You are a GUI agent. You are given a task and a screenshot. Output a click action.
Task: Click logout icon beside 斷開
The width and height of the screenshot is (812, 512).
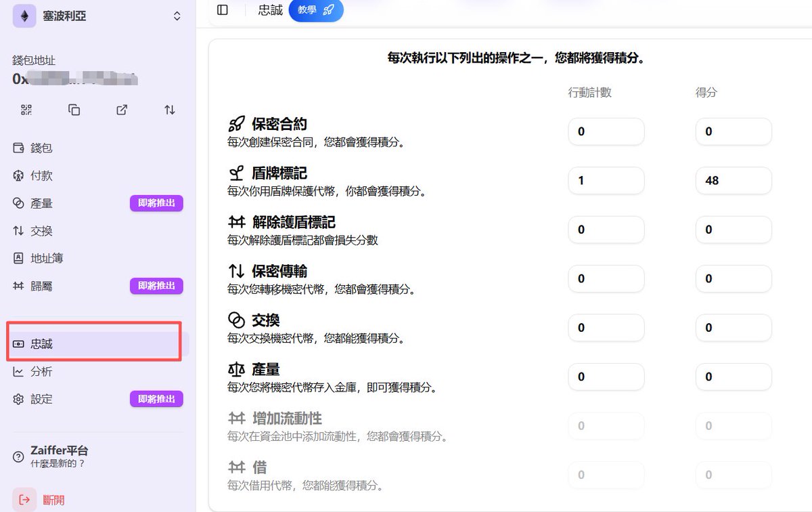[x=25, y=500]
